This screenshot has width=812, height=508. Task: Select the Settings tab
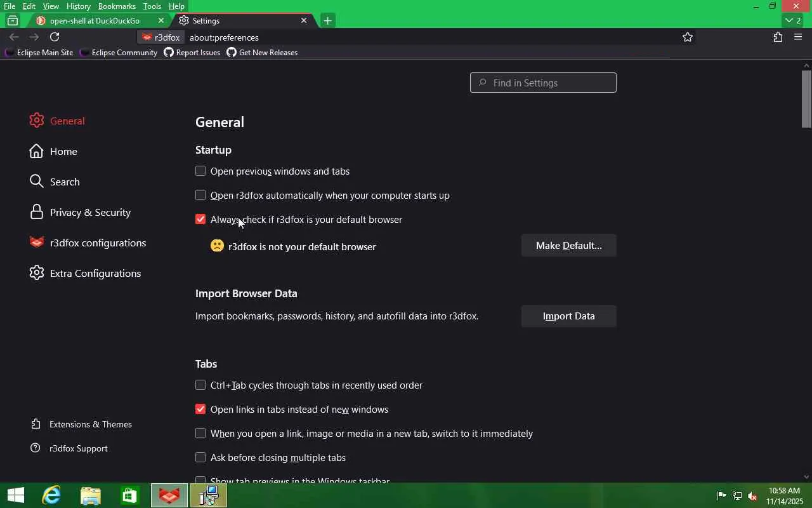pos(242,20)
